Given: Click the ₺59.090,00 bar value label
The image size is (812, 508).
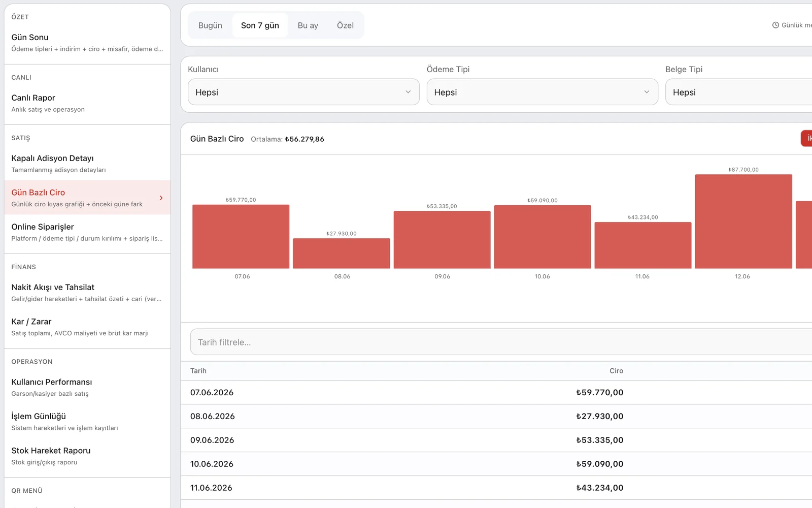Looking at the screenshot, I should click(x=543, y=200).
